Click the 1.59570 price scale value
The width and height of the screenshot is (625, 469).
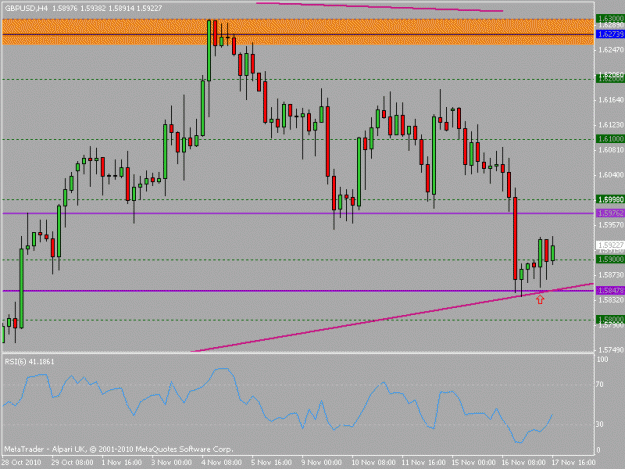click(611, 225)
